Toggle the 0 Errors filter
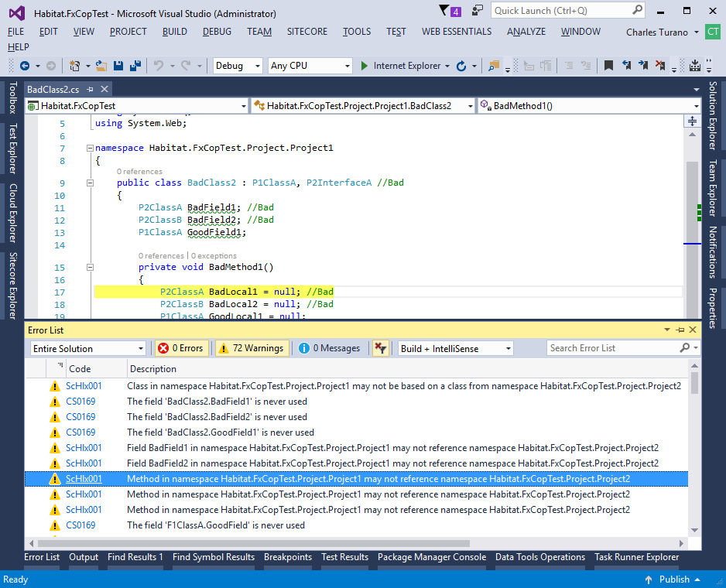726x588 pixels. tap(182, 348)
